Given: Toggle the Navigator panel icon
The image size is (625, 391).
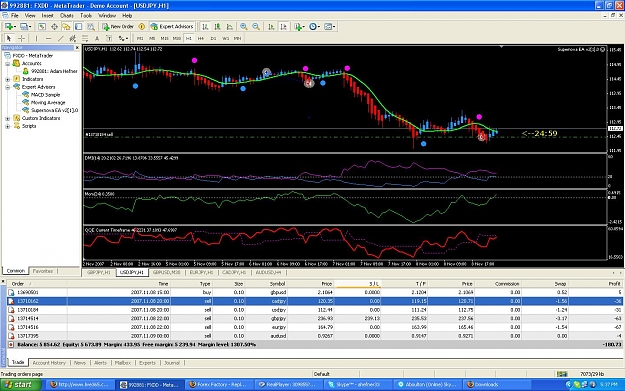Looking at the screenshot, I should pos(66,26).
